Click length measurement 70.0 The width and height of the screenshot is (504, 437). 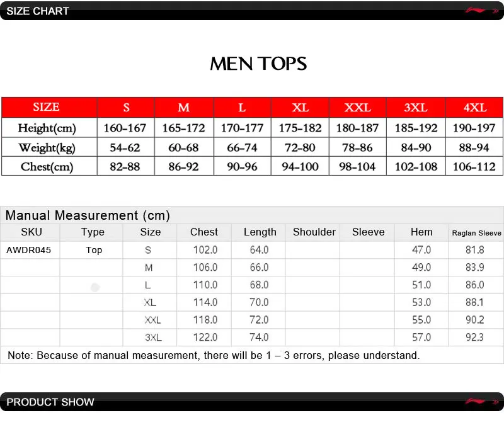tap(259, 302)
